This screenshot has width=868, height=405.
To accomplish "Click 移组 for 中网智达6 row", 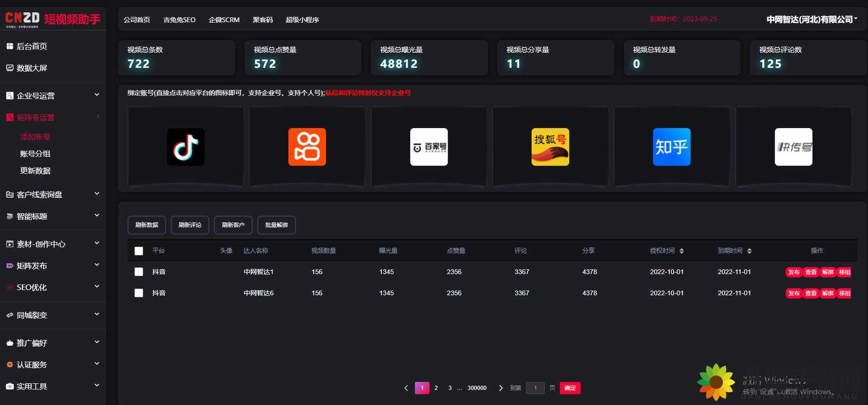I will [x=844, y=293].
